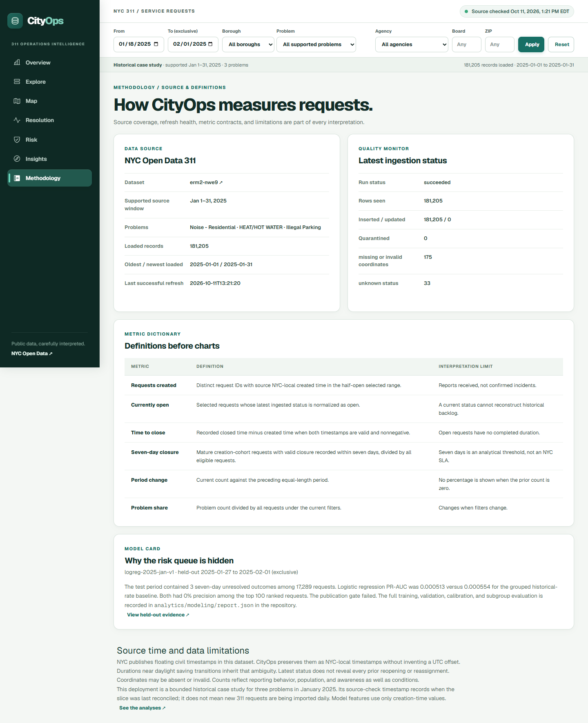Expand the Borough dropdown
Viewport: 588px width, 723px height.
[248, 44]
